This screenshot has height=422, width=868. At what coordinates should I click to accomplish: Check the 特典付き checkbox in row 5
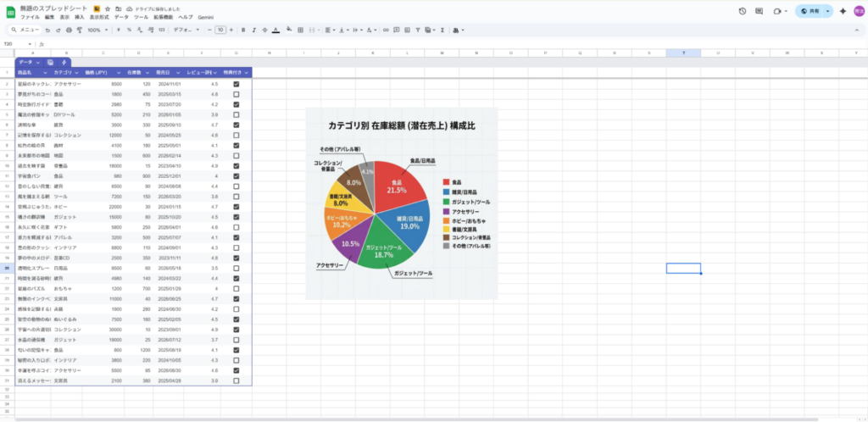(236, 114)
